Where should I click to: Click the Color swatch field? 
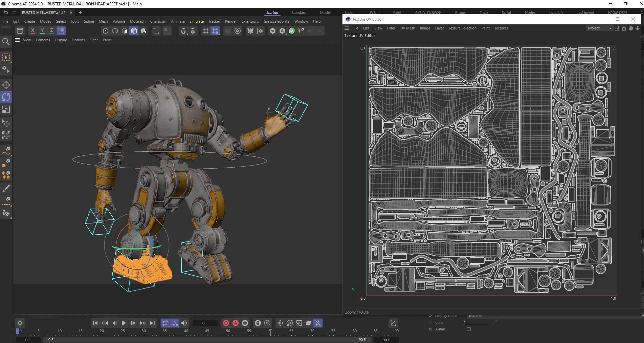pyautogui.click(x=478, y=322)
